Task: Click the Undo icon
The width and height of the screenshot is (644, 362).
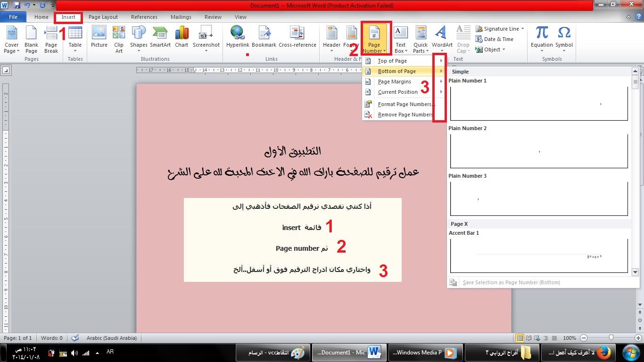Action: (27, 6)
